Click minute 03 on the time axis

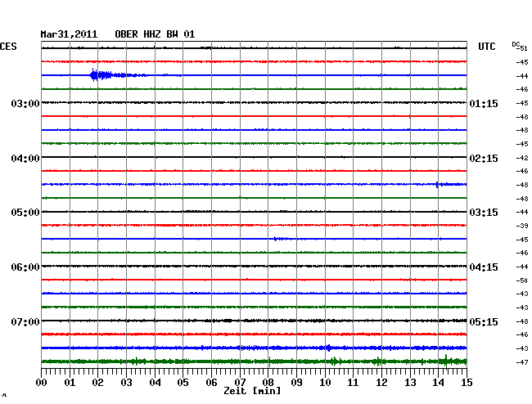126,382
